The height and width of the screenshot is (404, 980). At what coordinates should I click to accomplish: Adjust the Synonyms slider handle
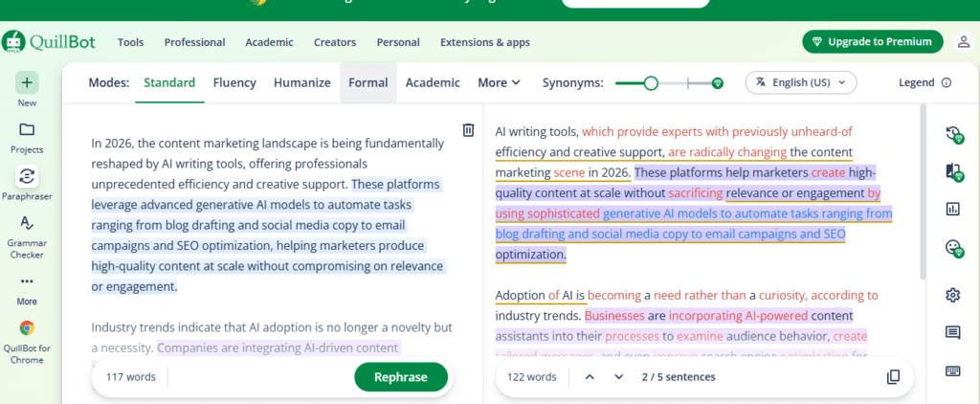(x=651, y=83)
